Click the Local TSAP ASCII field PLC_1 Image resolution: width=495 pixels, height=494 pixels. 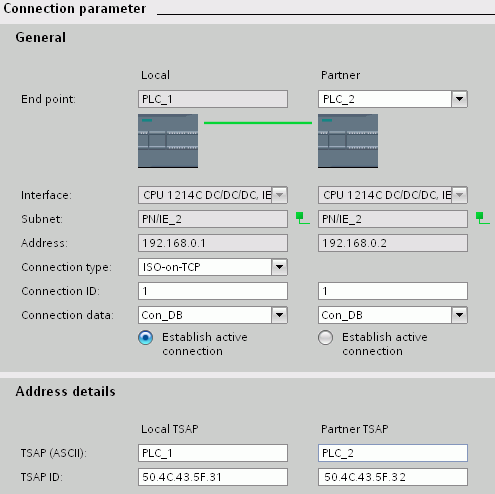(x=213, y=453)
